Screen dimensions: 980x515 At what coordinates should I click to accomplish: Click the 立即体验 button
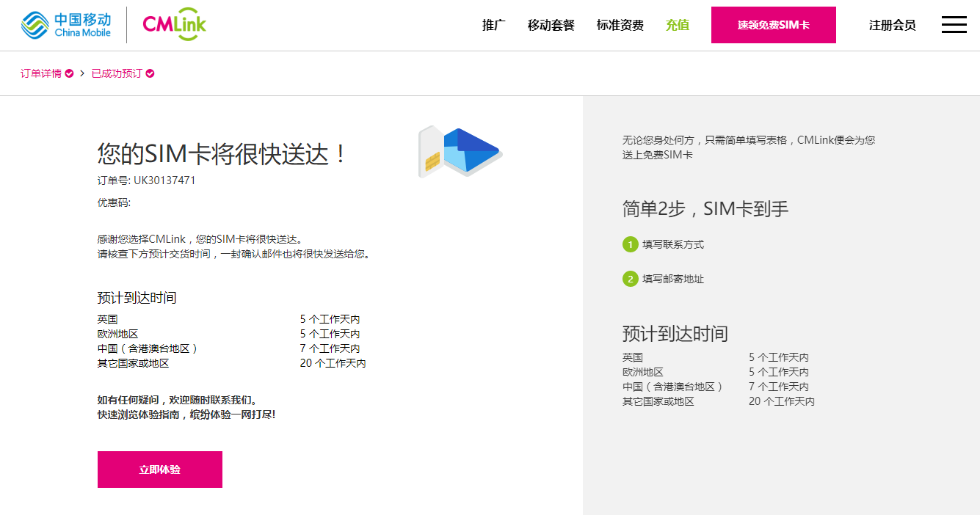pos(160,470)
